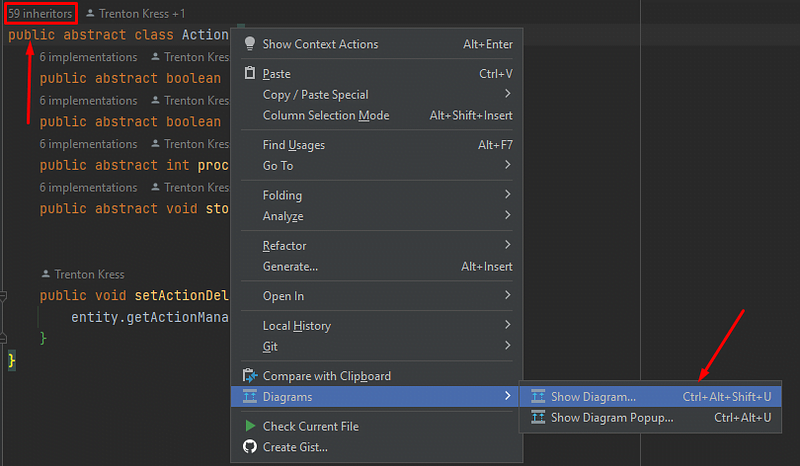Expand the Folding submenu
800x466 pixels.
coord(377,195)
